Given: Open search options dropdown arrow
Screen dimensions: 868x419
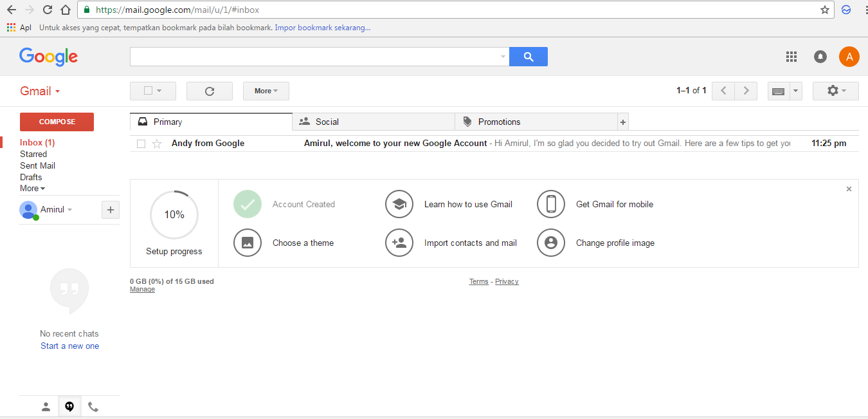Looking at the screenshot, I should pyautogui.click(x=503, y=57).
